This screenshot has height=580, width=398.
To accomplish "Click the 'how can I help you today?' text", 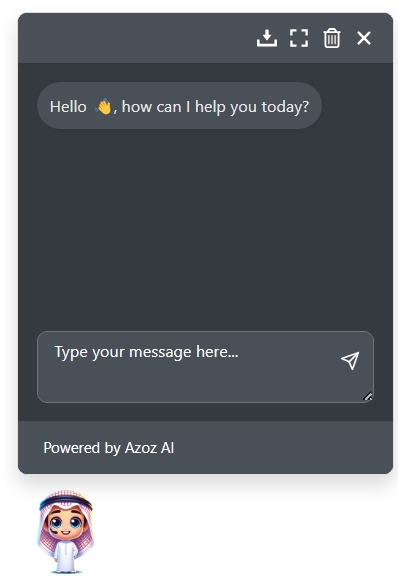I will pos(215,107).
